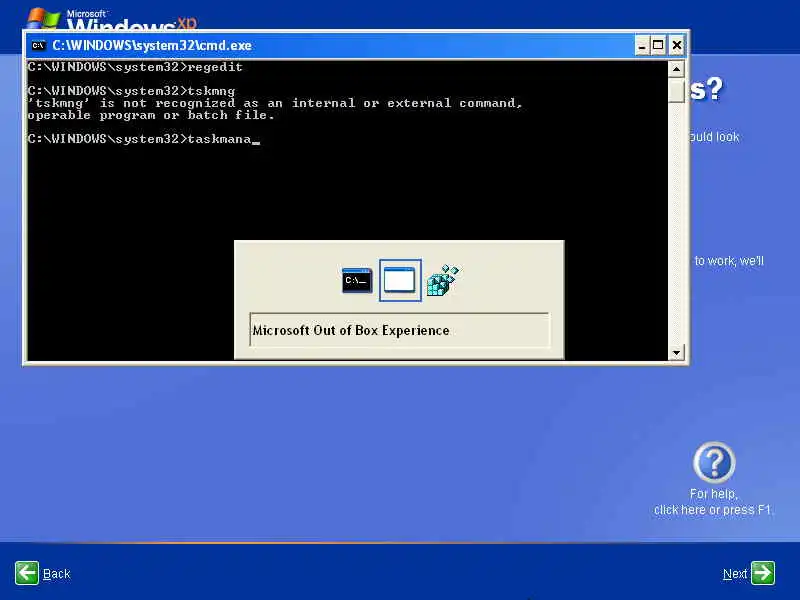Click the green Next arrow icon
Image resolution: width=800 pixels, height=600 pixels.
763,572
